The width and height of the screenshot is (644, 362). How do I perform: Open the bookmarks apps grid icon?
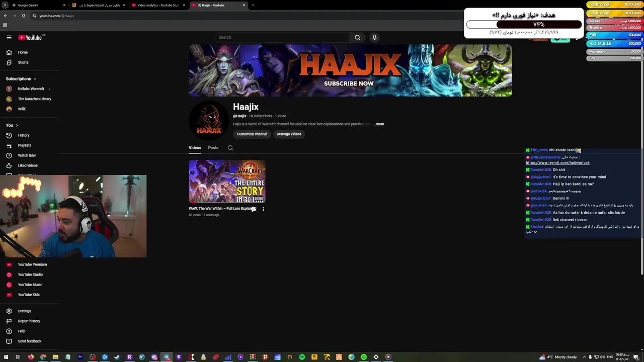tap(5, 25)
